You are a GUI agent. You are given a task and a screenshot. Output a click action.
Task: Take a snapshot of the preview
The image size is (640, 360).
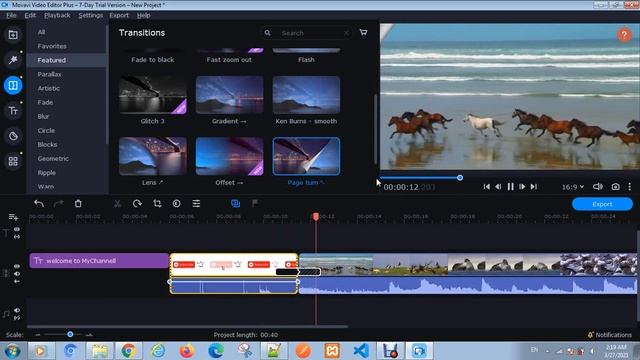tap(616, 187)
